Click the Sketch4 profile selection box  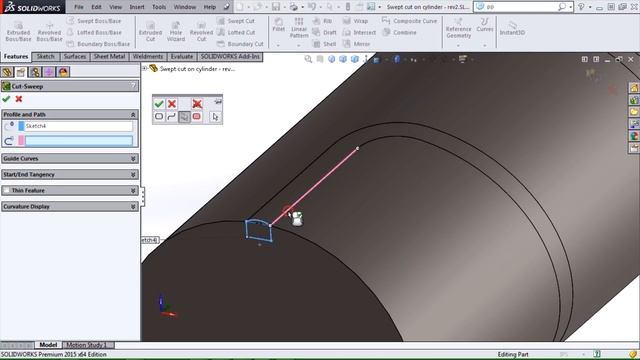pyautogui.click(x=78, y=126)
